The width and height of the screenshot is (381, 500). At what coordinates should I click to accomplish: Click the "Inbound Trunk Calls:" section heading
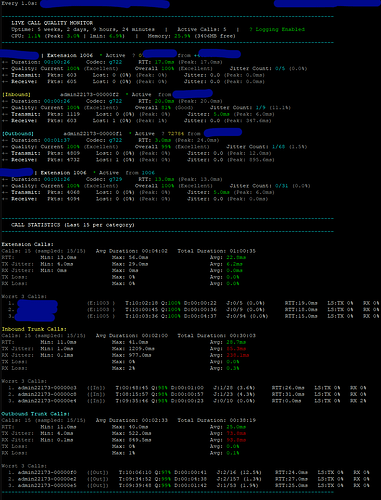(x=34, y=329)
